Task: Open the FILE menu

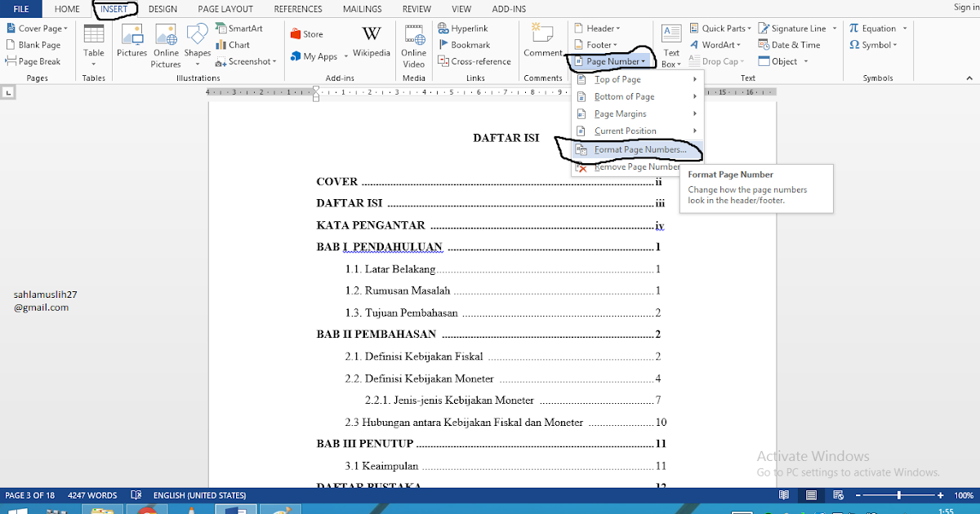Action: (x=20, y=9)
